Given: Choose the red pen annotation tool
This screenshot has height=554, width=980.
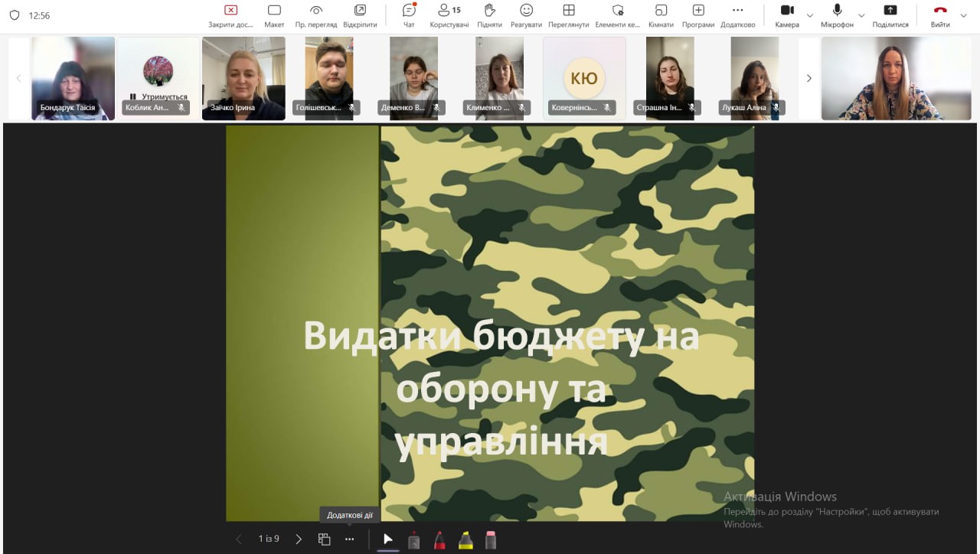Looking at the screenshot, I should (439, 540).
